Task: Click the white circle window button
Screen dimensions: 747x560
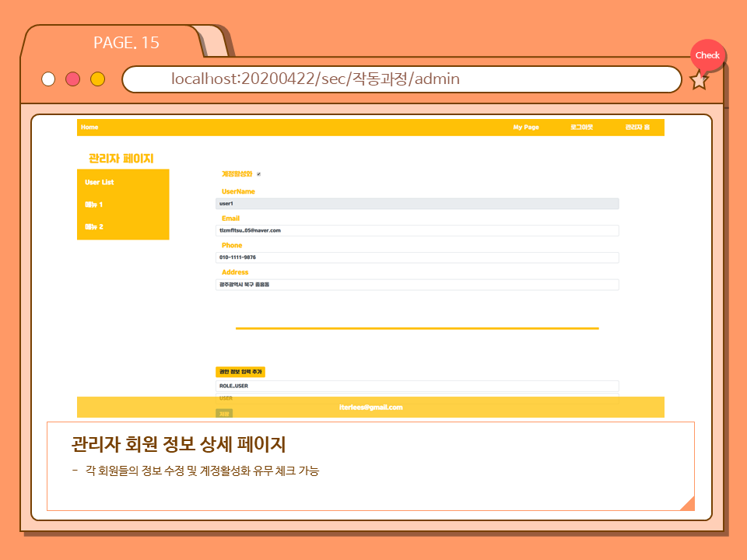Action: 48,79
